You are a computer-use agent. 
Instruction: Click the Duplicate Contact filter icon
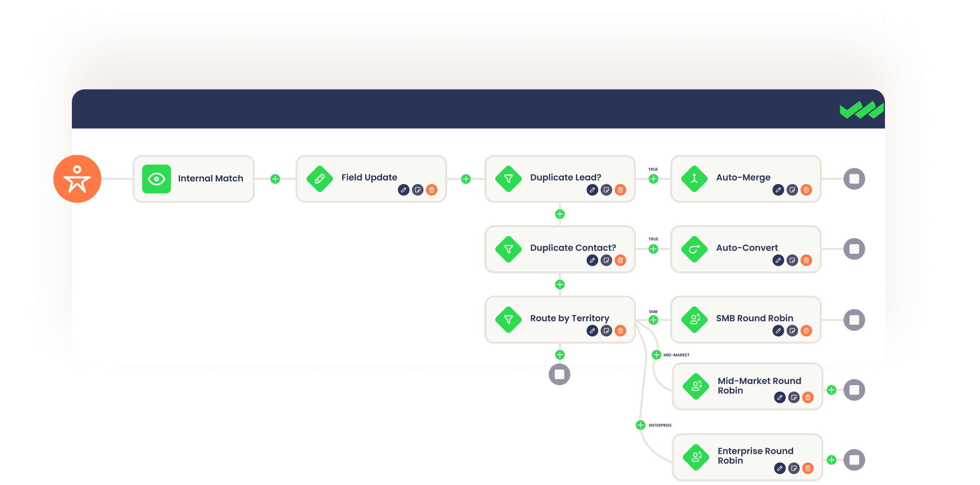click(508, 248)
